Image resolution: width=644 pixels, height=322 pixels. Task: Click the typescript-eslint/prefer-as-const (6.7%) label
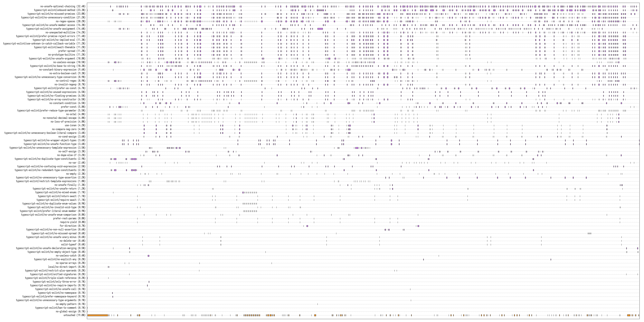(60, 88)
